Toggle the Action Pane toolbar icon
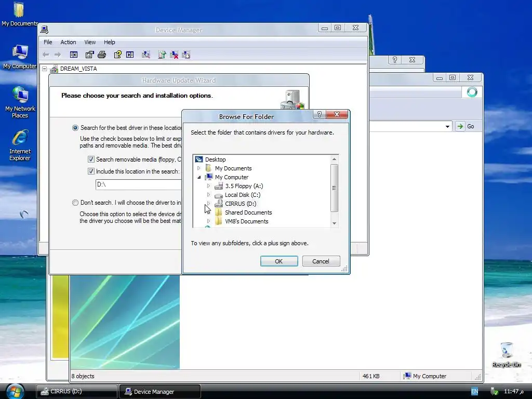The height and width of the screenshot is (399, 532). pyautogui.click(x=130, y=55)
